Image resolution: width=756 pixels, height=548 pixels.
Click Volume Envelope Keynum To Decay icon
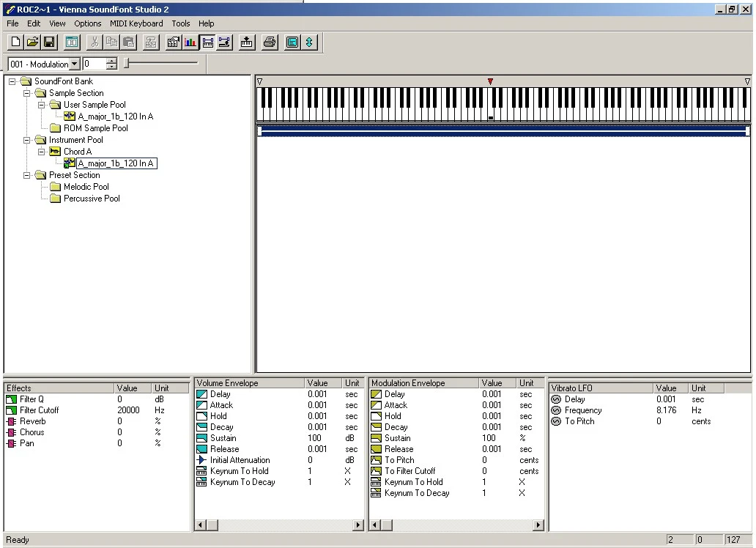pos(201,482)
